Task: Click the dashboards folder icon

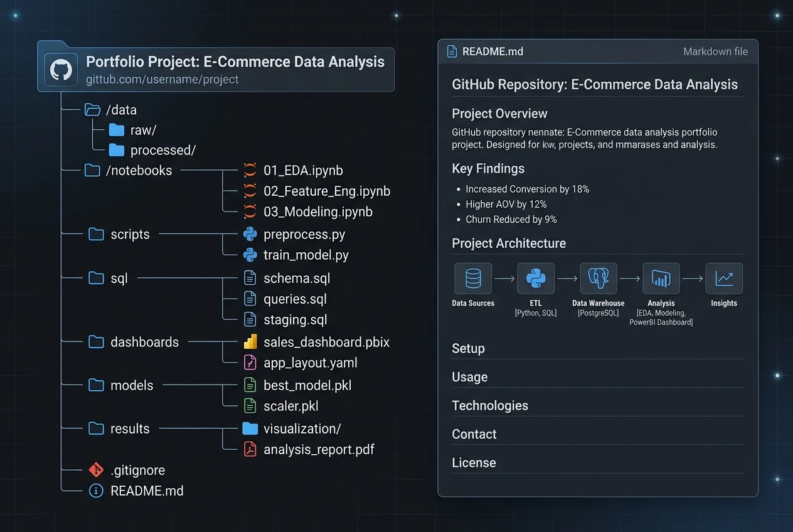Action: (x=96, y=342)
